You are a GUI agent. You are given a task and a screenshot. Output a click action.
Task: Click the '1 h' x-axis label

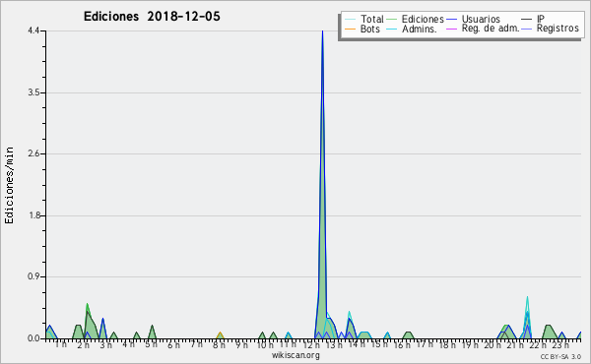click(61, 344)
